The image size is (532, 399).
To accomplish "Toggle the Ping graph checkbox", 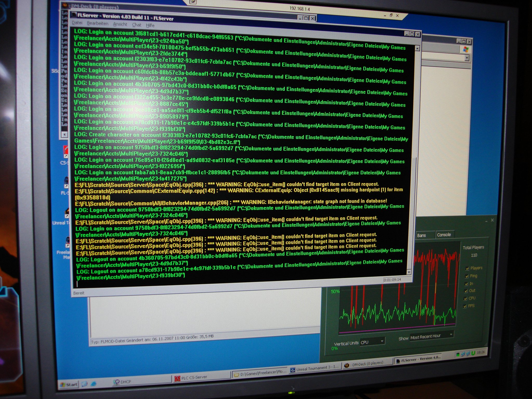I will [x=467, y=276].
